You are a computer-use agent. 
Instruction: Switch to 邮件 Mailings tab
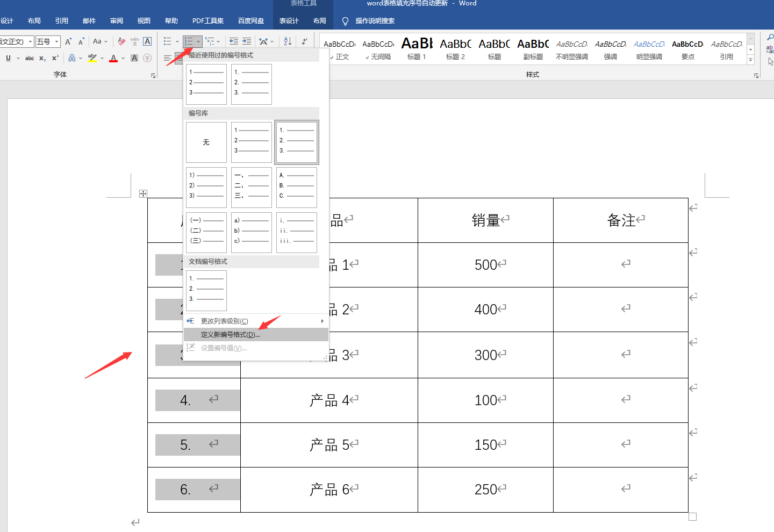click(89, 21)
